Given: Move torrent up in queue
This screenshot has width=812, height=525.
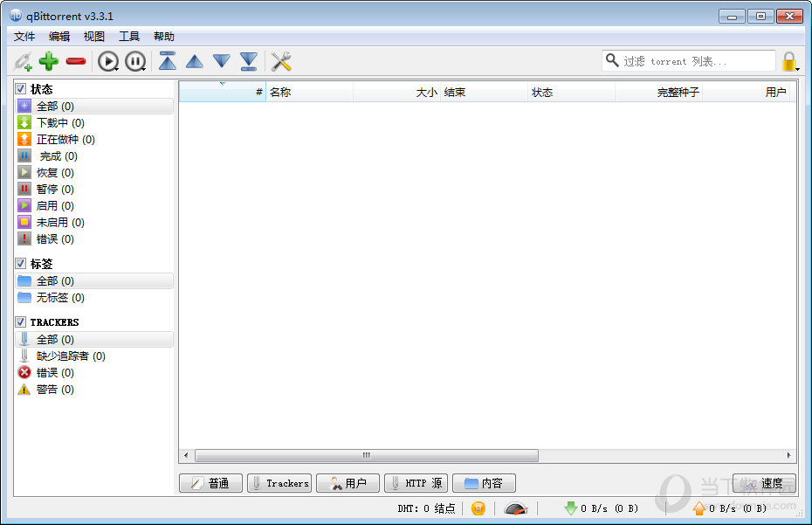Looking at the screenshot, I should click(x=194, y=62).
